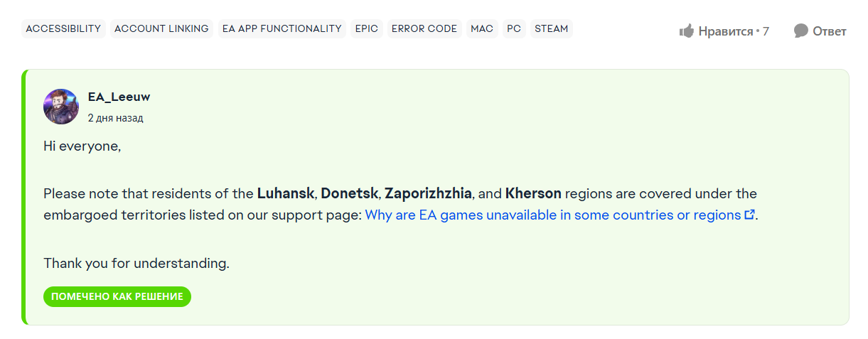The height and width of the screenshot is (339, 868).
Task: Open the STEAM tag
Action: [551, 29]
